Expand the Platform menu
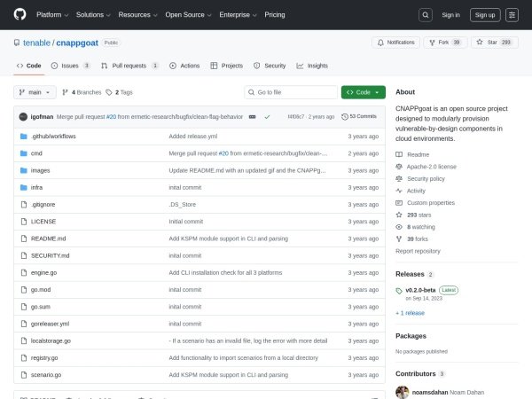 click(x=52, y=15)
